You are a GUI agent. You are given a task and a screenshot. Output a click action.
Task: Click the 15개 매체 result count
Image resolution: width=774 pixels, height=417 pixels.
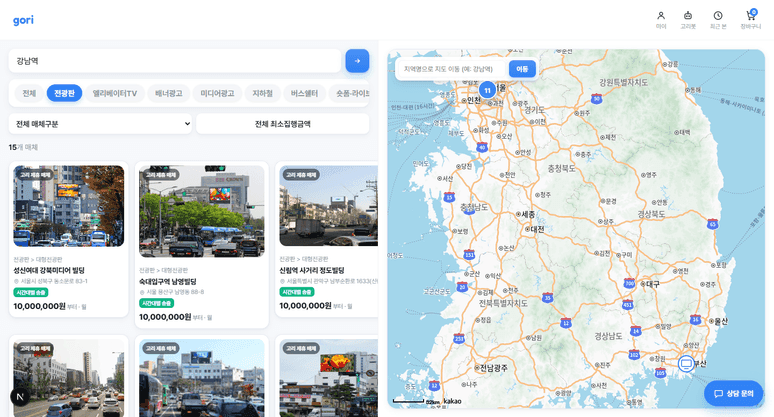[23, 147]
